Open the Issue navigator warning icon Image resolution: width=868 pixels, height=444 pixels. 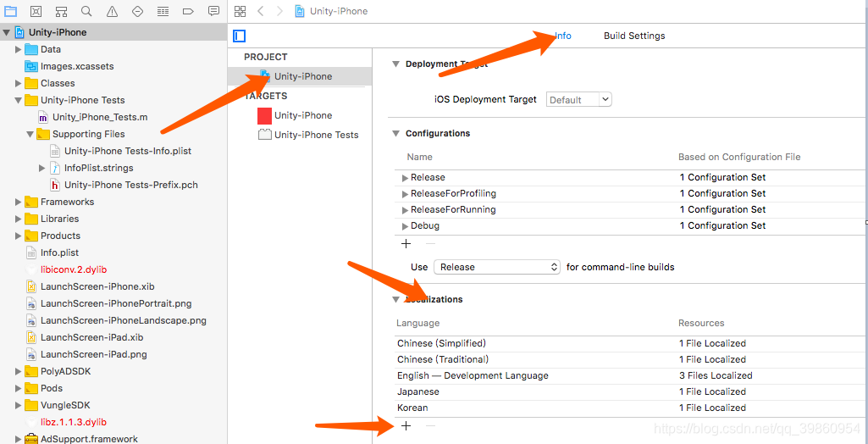click(x=113, y=11)
